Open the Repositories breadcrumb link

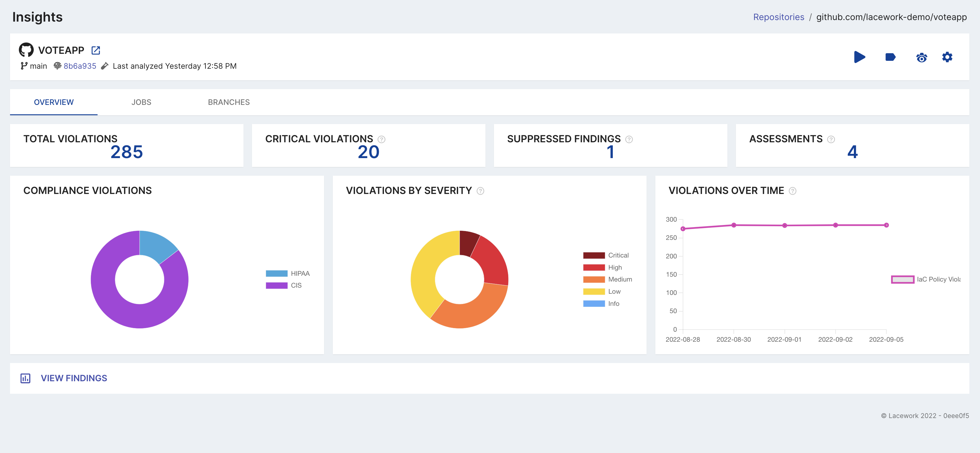pos(779,17)
